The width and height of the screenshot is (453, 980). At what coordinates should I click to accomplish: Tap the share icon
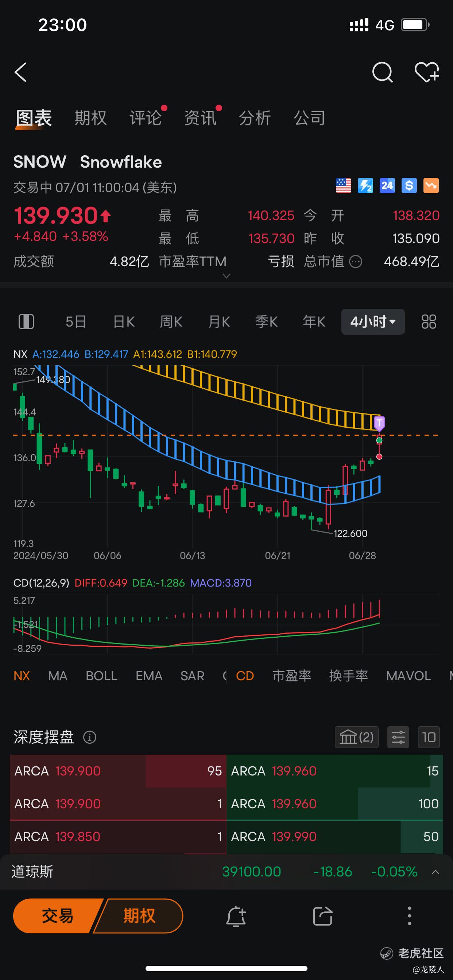(x=323, y=916)
